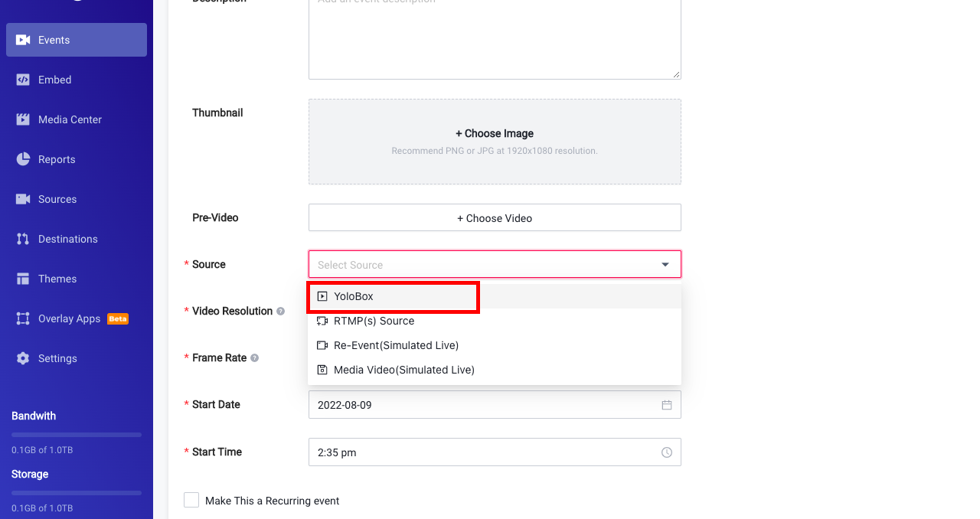Viewport: 980px width, 519px height.
Task: Click Frame Rate help icon
Action: (x=255, y=358)
